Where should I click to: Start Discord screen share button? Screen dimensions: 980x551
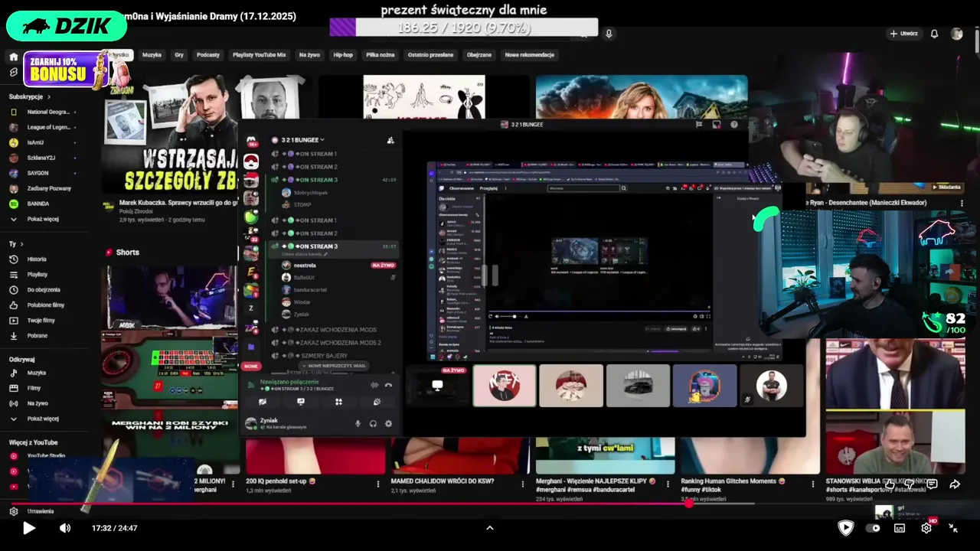tap(301, 402)
